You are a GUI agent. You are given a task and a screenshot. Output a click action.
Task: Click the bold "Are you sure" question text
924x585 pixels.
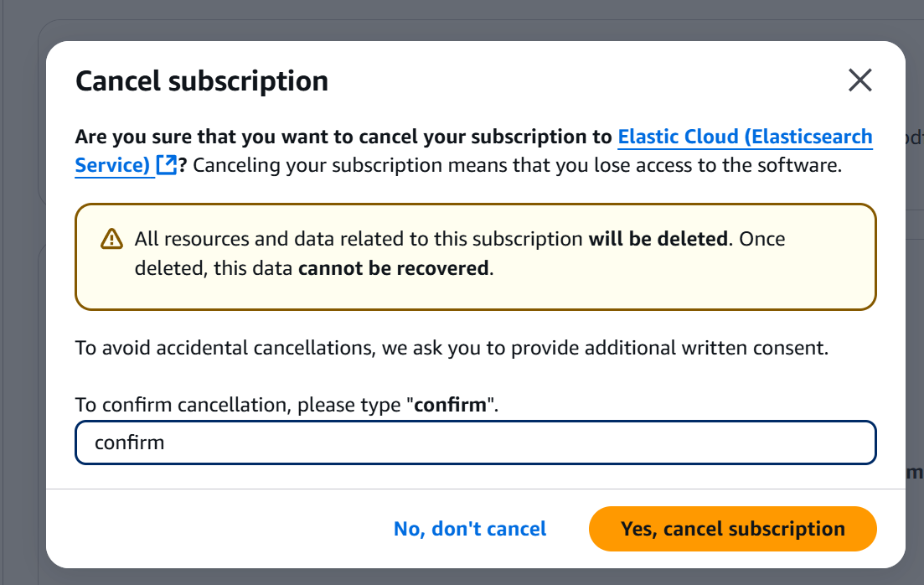[x=344, y=137]
